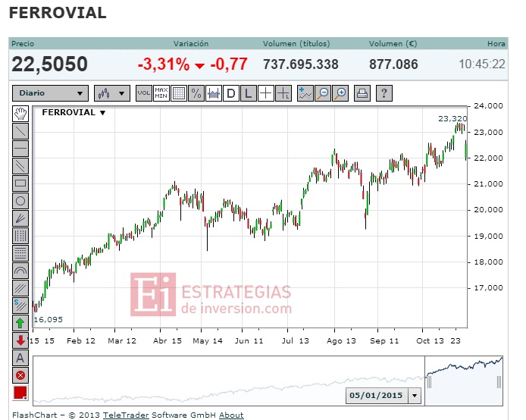526x420 pixels.
Task: Click the 23,320 high price label
Action: pos(452,119)
